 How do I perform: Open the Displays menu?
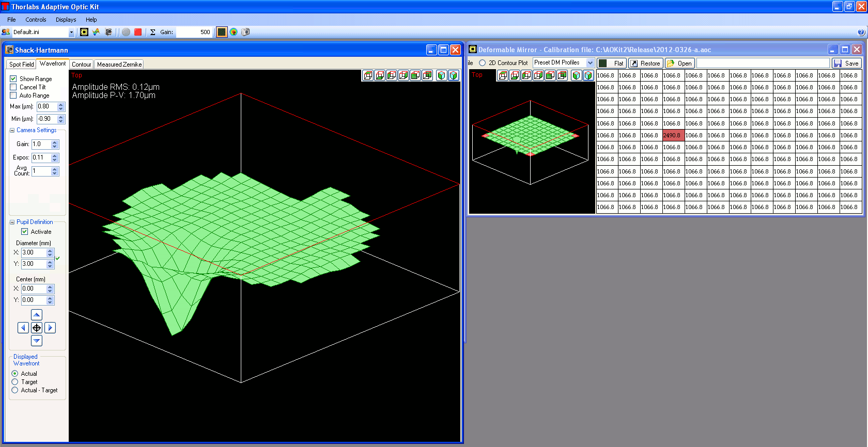click(x=66, y=20)
